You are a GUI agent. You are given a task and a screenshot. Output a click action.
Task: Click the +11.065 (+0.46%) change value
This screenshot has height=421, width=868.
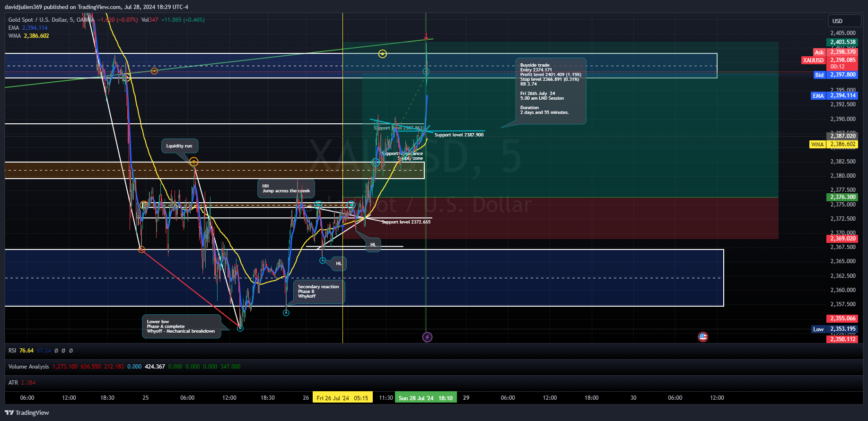pos(183,20)
